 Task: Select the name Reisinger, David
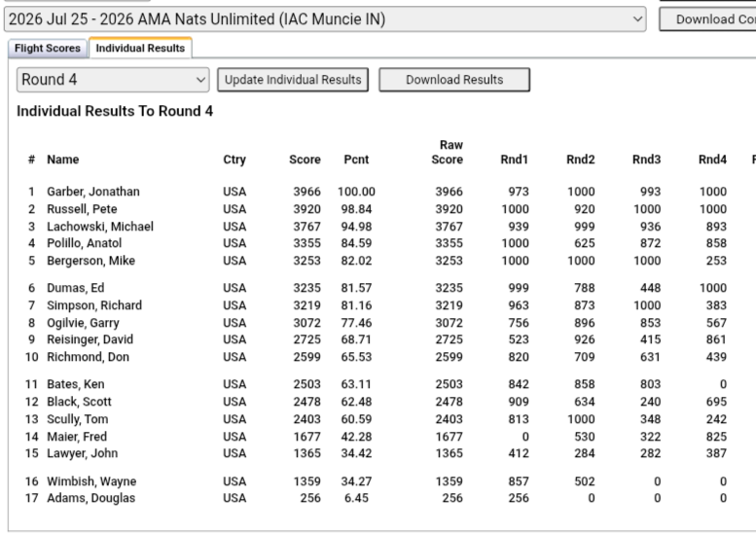pyautogui.click(x=90, y=339)
